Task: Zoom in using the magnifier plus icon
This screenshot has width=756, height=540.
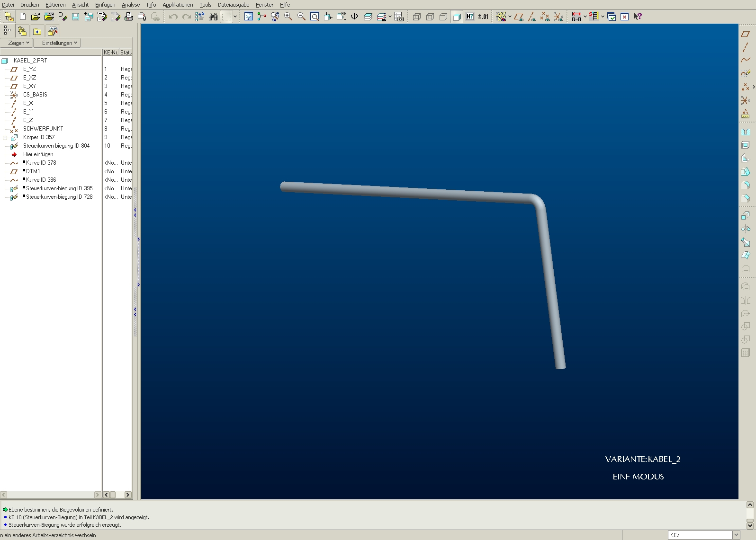Action: click(x=288, y=17)
